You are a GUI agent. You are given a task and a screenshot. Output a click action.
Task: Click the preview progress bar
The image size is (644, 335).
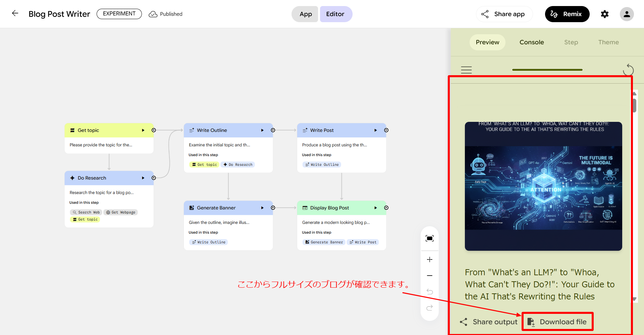(547, 70)
